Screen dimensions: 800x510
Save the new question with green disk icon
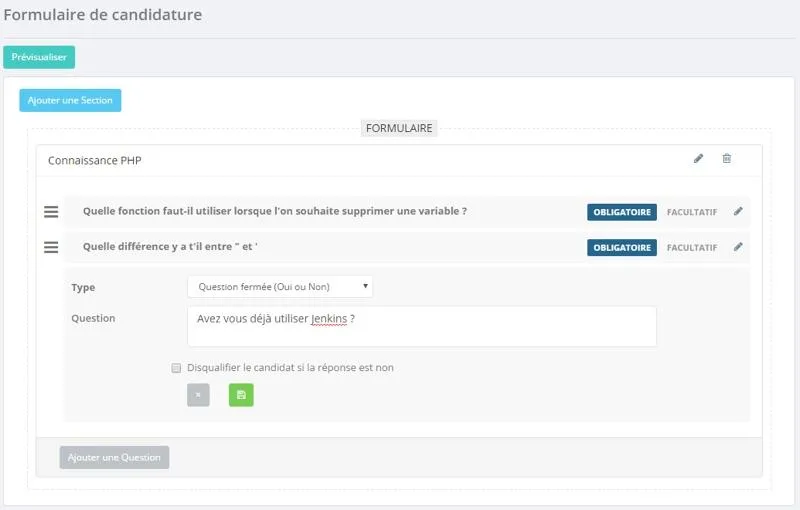[x=241, y=395]
